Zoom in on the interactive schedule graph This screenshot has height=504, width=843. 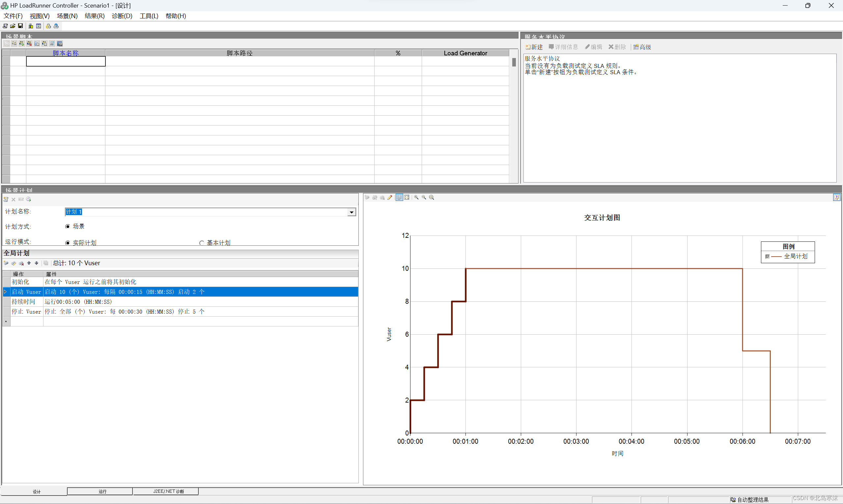[416, 197]
